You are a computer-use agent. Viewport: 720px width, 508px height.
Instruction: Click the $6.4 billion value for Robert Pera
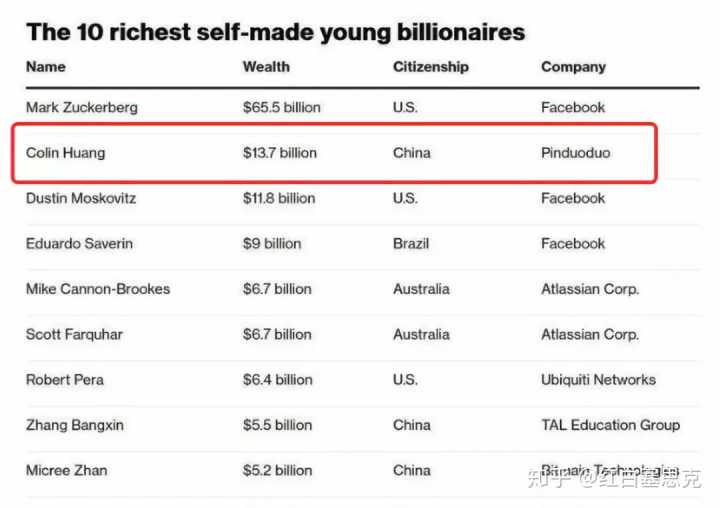point(277,380)
